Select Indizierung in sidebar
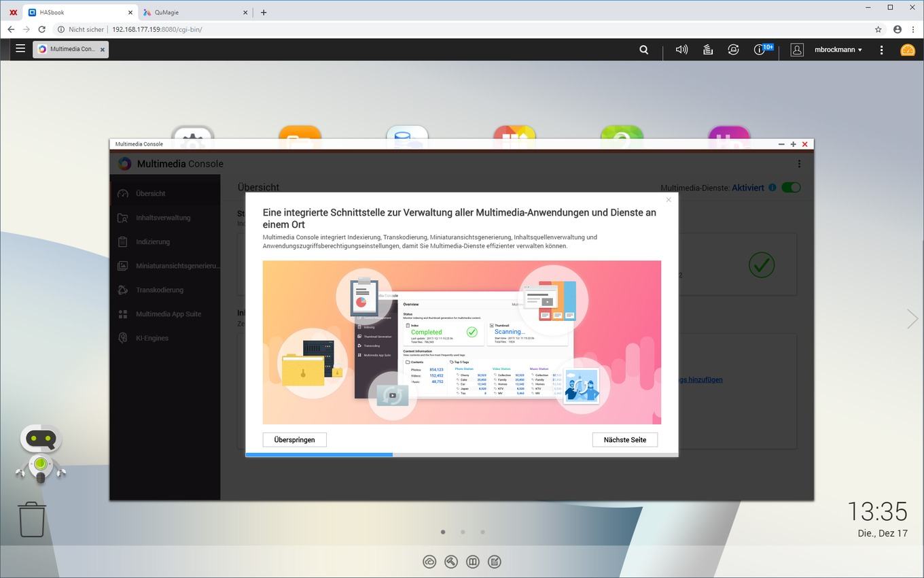This screenshot has height=578, width=924. pos(164,241)
